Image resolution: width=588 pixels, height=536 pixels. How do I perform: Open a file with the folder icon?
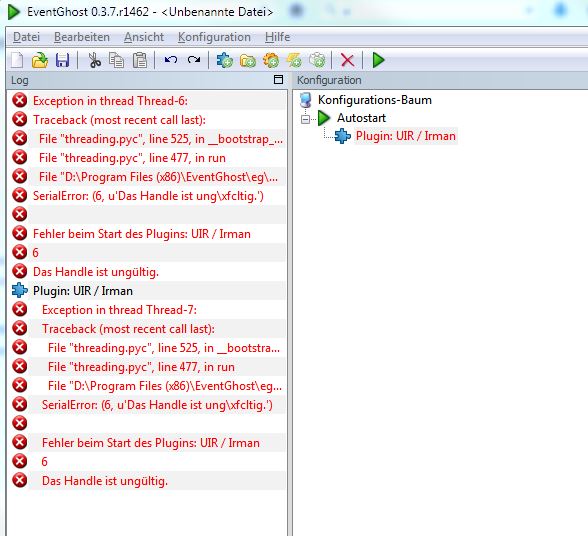click(x=40, y=60)
